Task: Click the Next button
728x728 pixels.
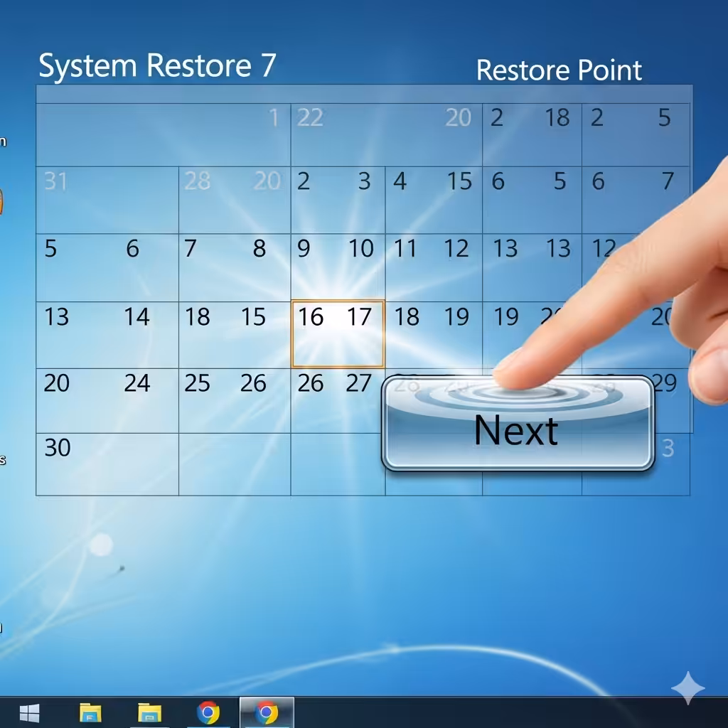Action: point(518,423)
